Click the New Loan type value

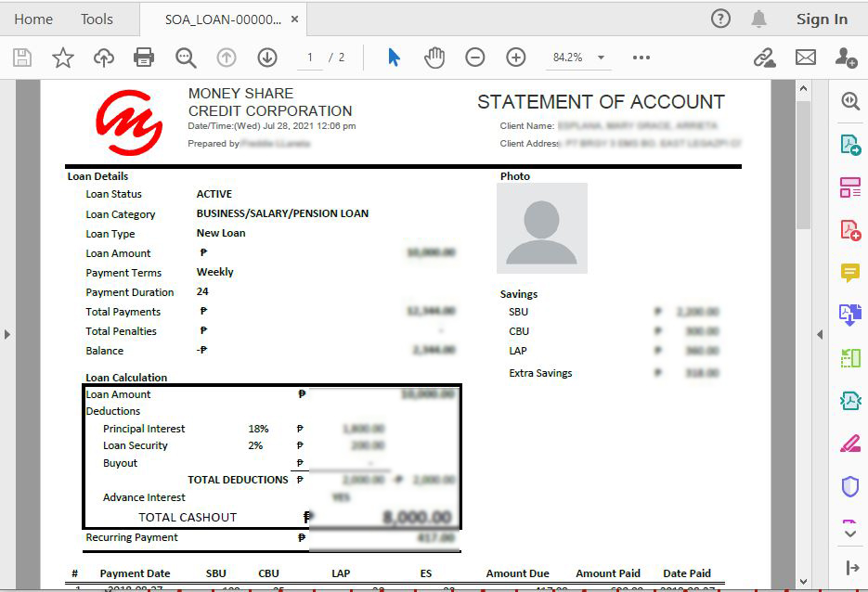(221, 233)
